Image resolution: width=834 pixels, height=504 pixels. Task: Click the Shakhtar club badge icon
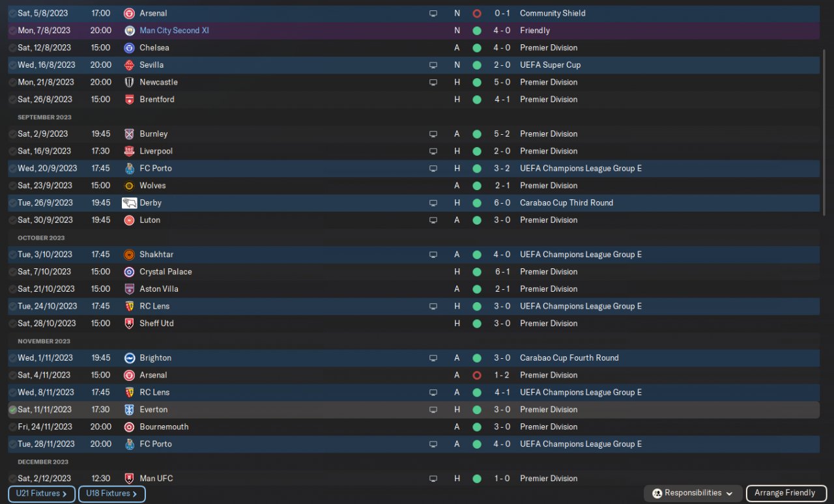click(x=129, y=255)
